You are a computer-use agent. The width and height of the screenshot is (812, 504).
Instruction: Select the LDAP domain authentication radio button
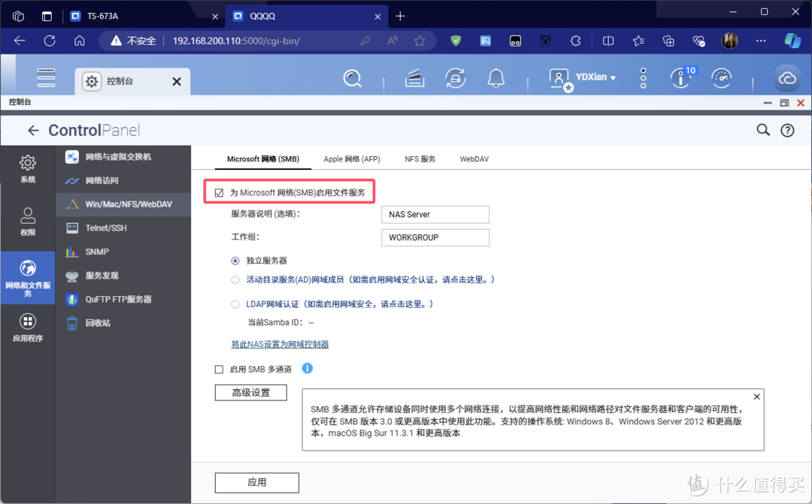pyautogui.click(x=235, y=304)
